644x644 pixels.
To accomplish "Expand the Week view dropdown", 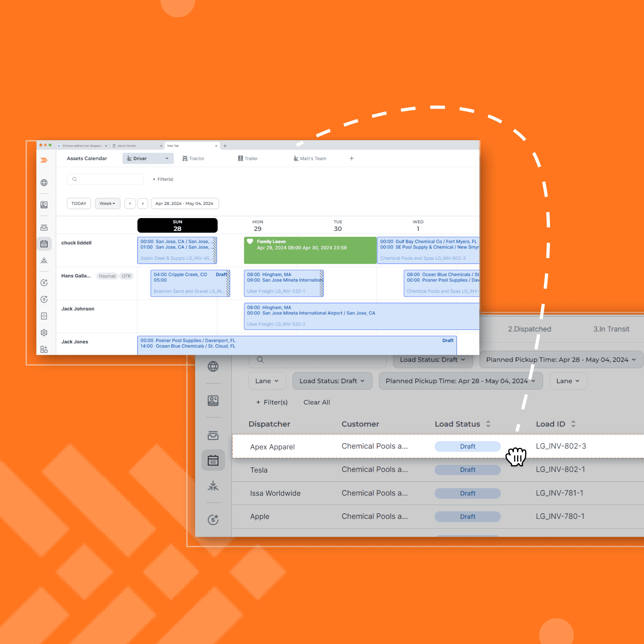I will (107, 203).
